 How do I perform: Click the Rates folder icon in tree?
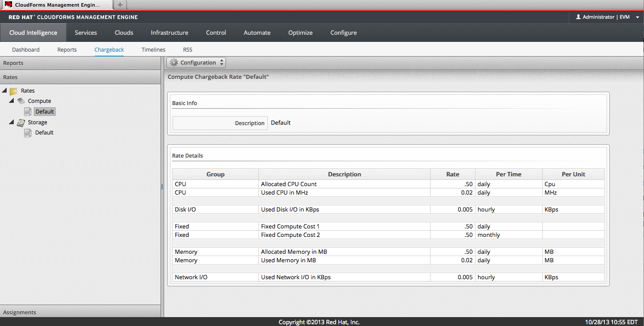[13, 91]
